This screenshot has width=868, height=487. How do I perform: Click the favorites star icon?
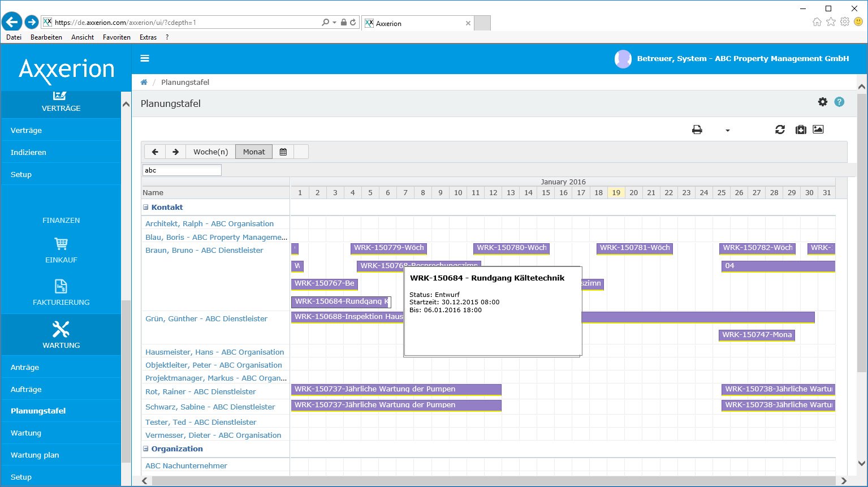tap(831, 22)
